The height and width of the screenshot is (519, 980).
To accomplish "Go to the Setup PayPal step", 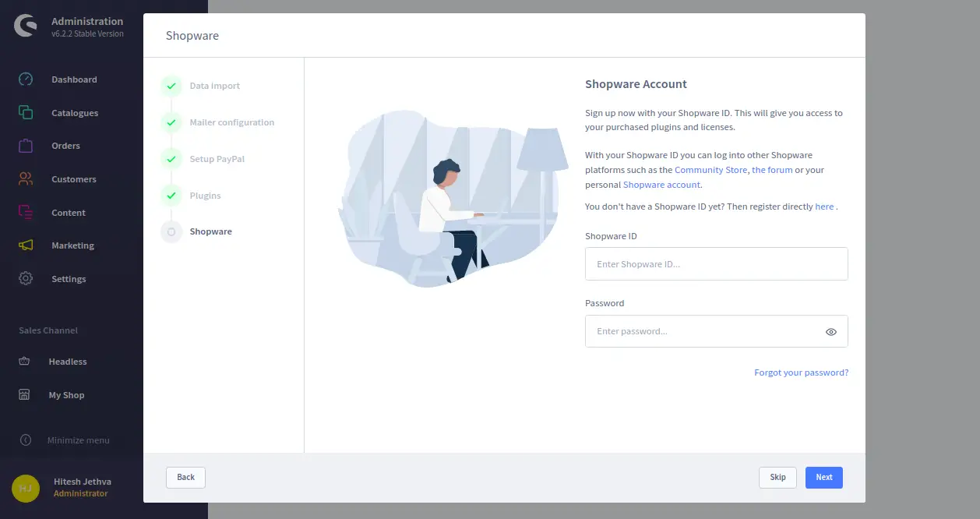I will click(217, 159).
